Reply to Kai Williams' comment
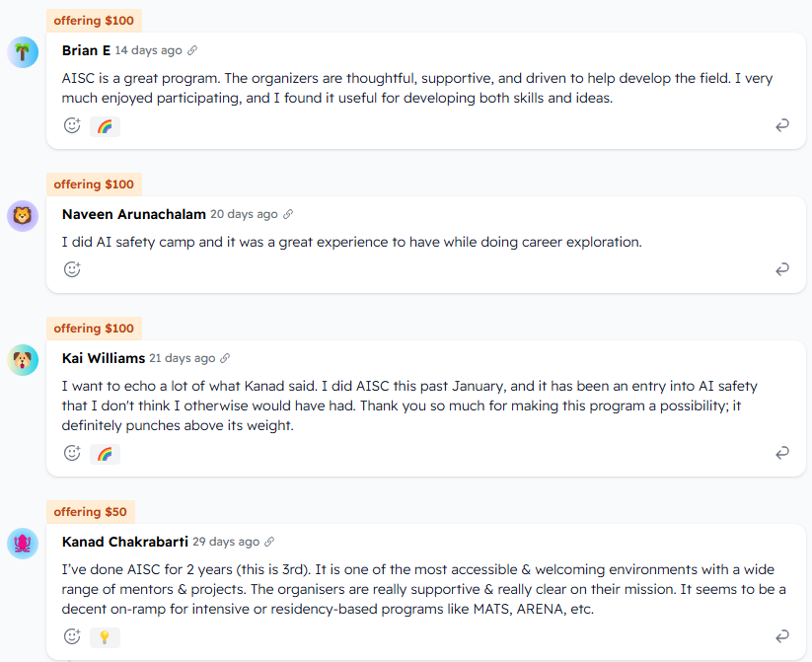Screen dimensions: 812x662 782,453
